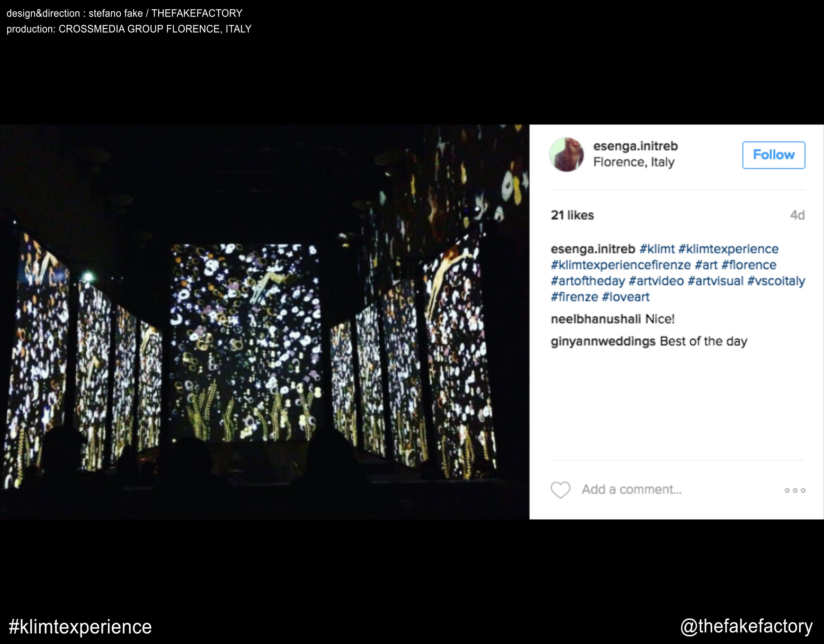Click the 4d post timestamp
824x644 pixels.
tap(797, 215)
